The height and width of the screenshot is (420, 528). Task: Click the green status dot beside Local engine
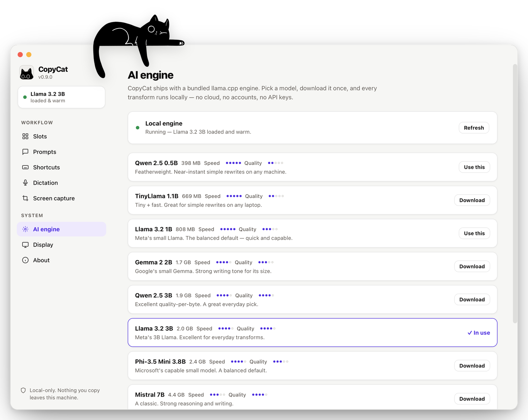click(x=138, y=128)
